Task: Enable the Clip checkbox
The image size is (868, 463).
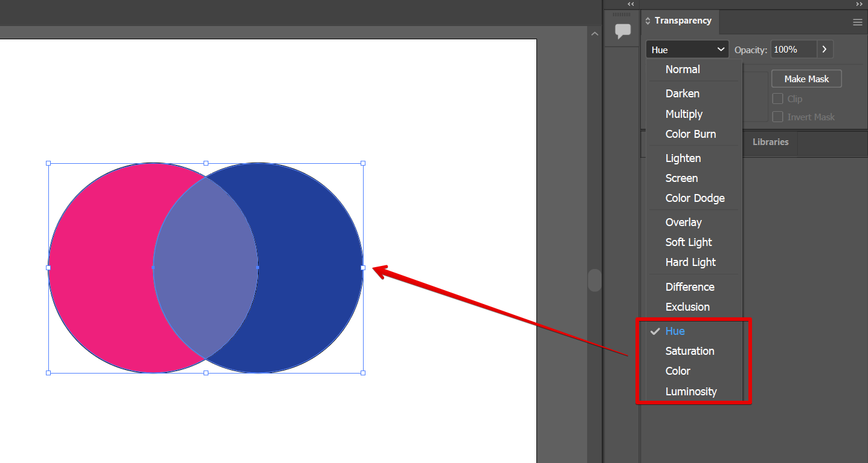Action: click(x=778, y=99)
